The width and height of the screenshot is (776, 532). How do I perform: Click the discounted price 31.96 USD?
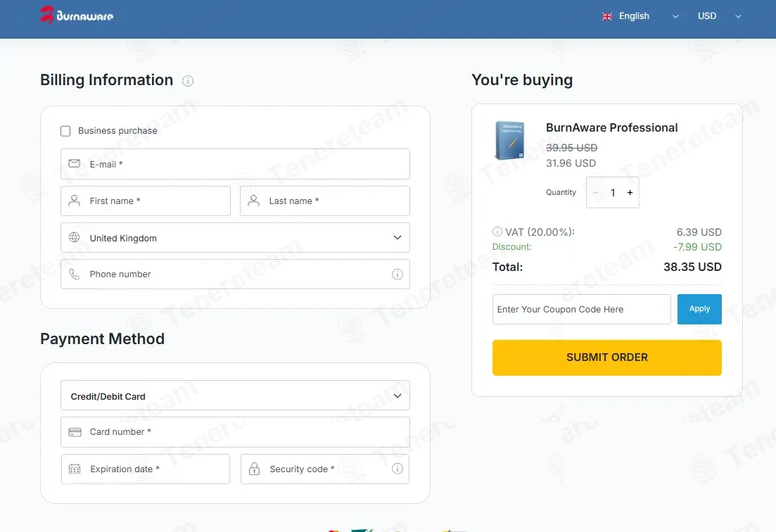[571, 163]
